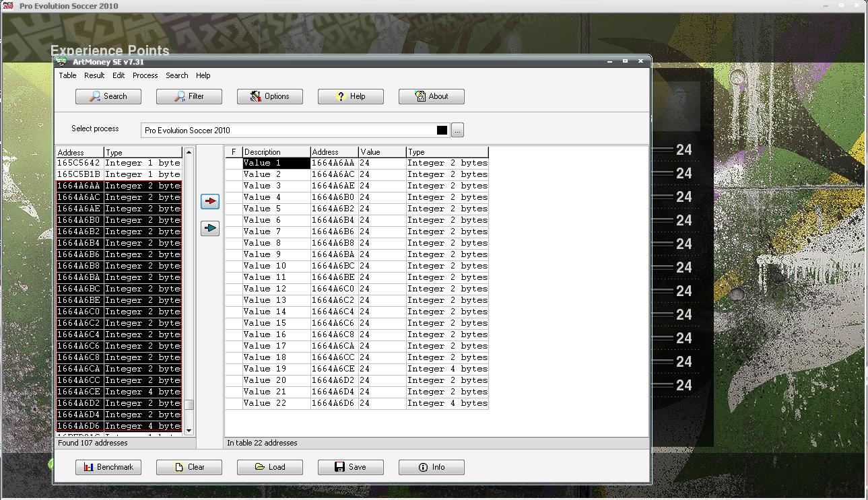The image size is (868, 500).
Task: Click the process browse ellipsis button
Action: coord(458,130)
